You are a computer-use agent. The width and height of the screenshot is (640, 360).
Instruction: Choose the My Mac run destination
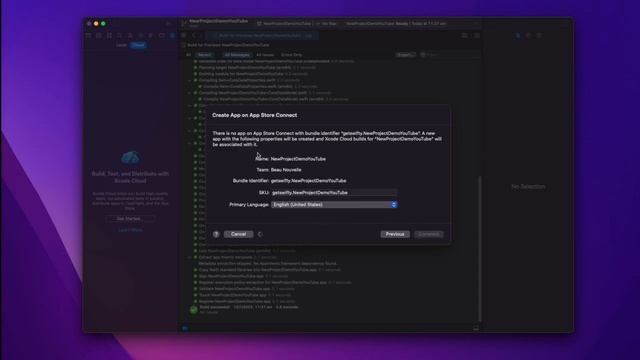[x=327, y=24]
